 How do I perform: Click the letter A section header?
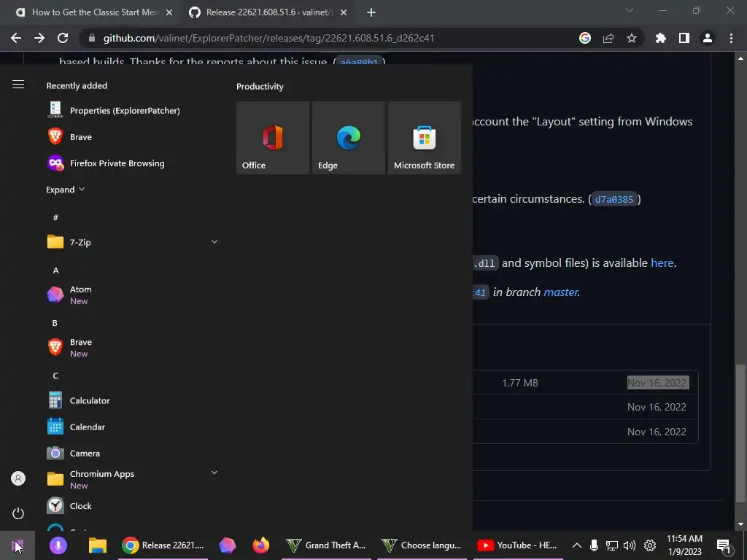point(55,270)
